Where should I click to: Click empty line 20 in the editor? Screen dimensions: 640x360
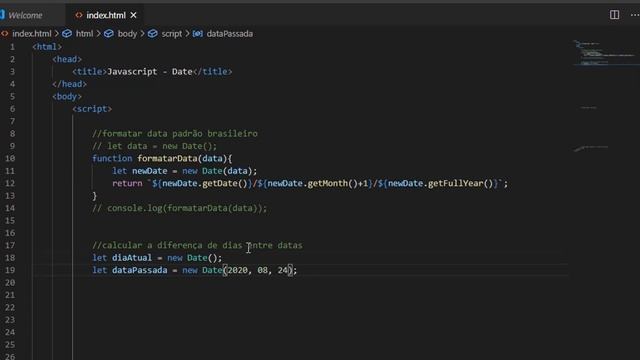point(300,282)
